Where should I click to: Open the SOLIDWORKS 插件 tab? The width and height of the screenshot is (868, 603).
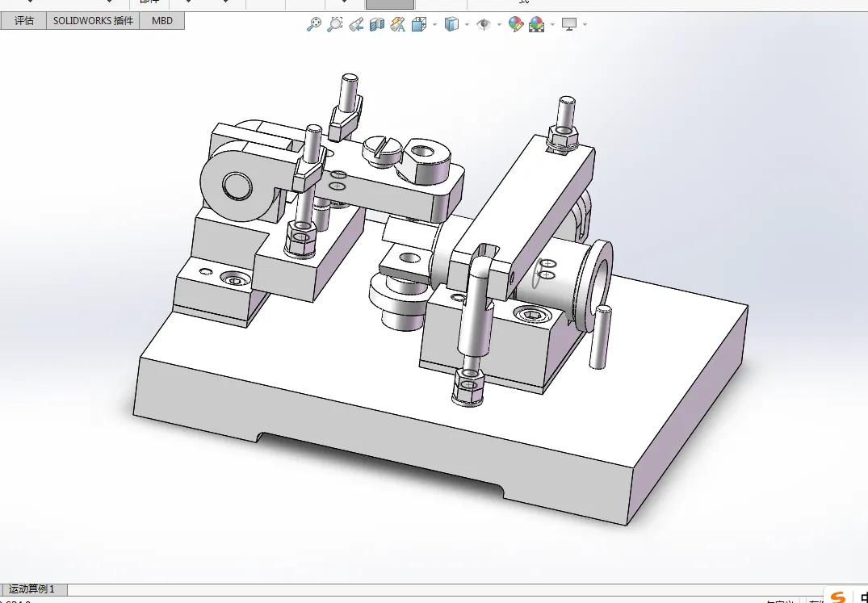tap(93, 21)
